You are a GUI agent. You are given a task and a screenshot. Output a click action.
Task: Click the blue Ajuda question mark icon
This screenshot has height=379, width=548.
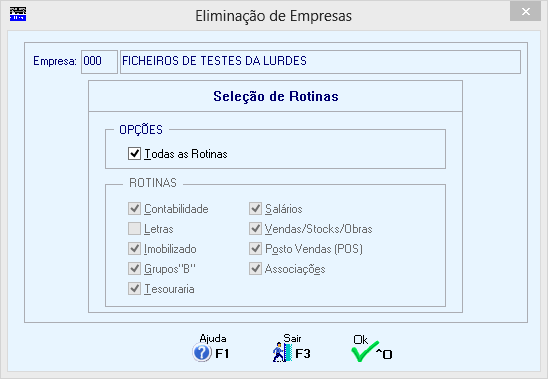[x=202, y=353]
